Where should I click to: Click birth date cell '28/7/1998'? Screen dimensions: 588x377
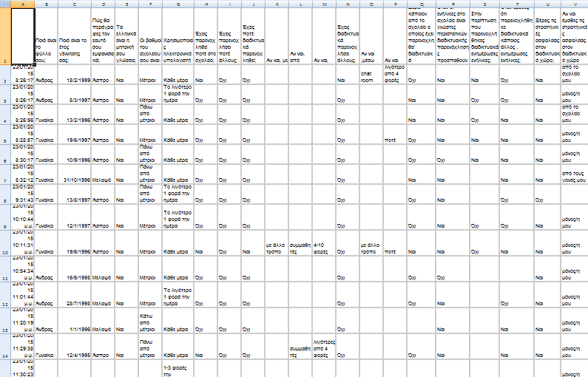tap(74, 294)
